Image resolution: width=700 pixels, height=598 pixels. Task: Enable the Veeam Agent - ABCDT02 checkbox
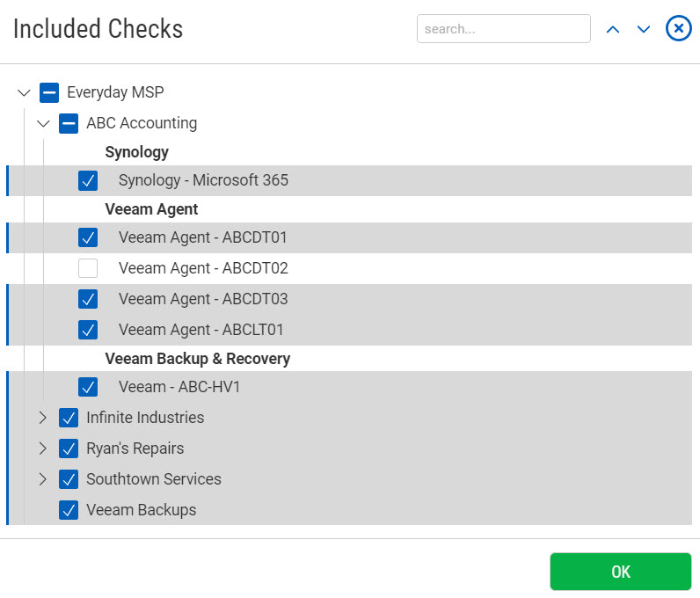pyautogui.click(x=88, y=268)
